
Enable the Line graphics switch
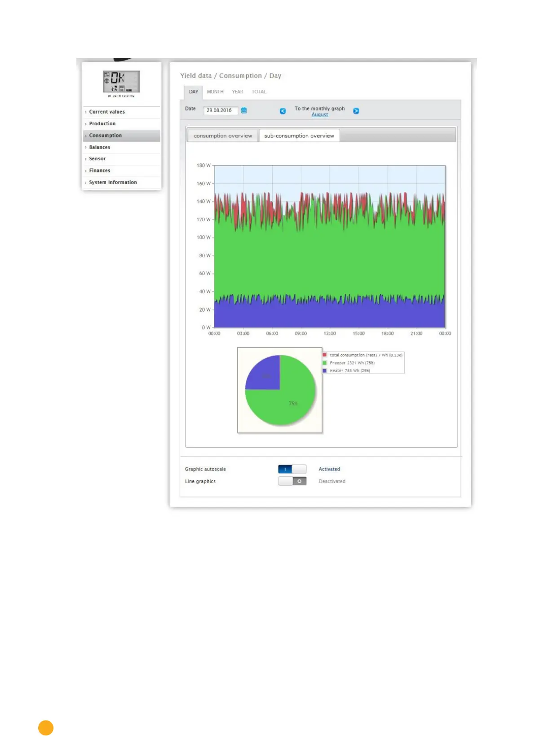292,481
